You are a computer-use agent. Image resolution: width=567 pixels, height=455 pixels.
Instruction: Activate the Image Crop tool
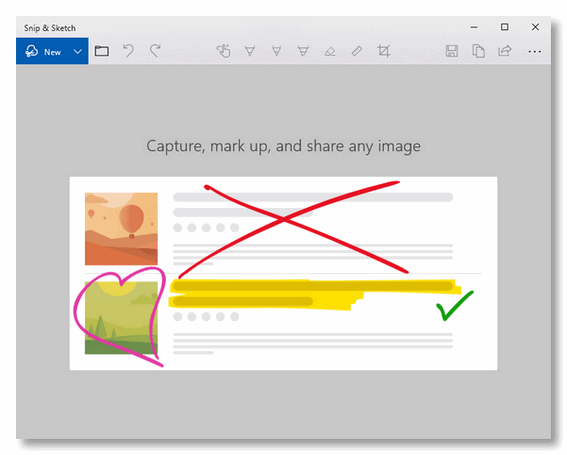pyautogui.click(x=384, y=51)
